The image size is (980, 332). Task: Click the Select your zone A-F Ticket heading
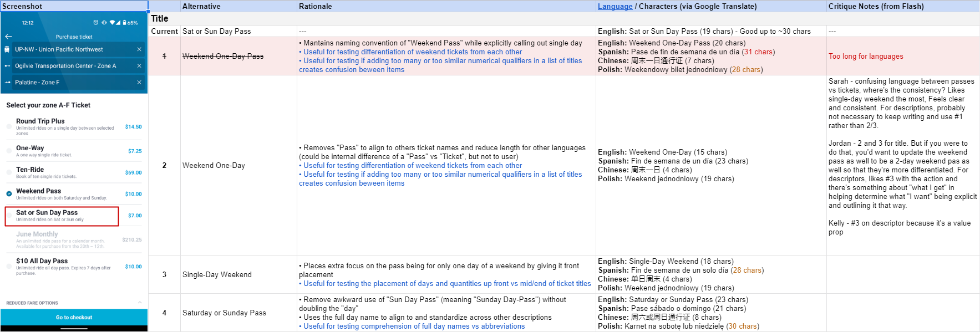click(48, 105)
